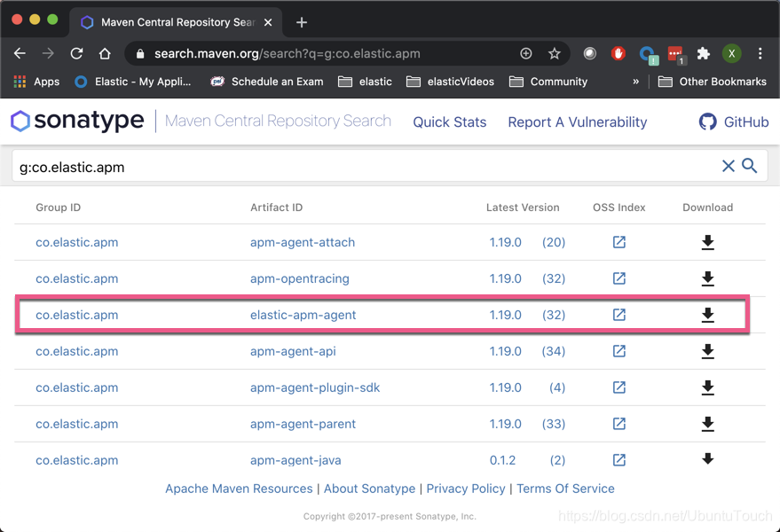Download the apm-agent-attach artifact
This screenshot has height=532, width=780.
click(x=707, y=242)
